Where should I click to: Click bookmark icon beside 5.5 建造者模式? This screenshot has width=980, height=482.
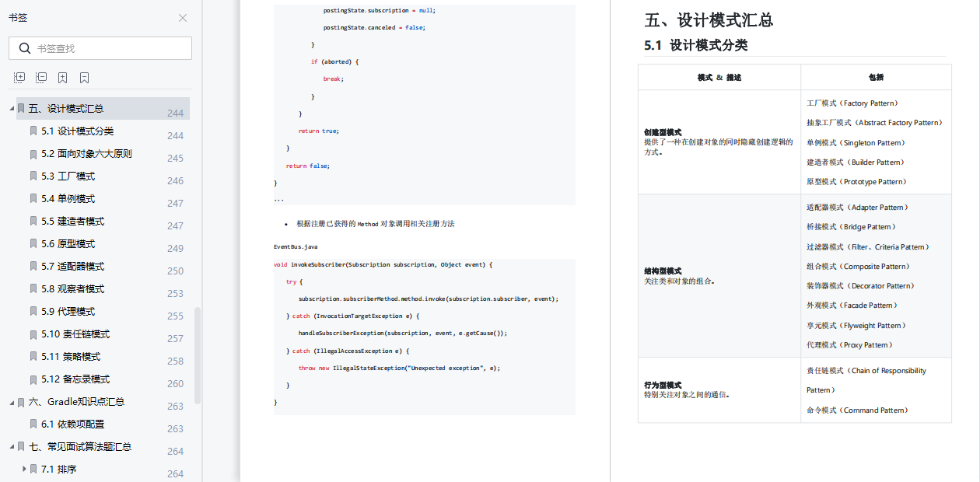[x=33, y=222]
